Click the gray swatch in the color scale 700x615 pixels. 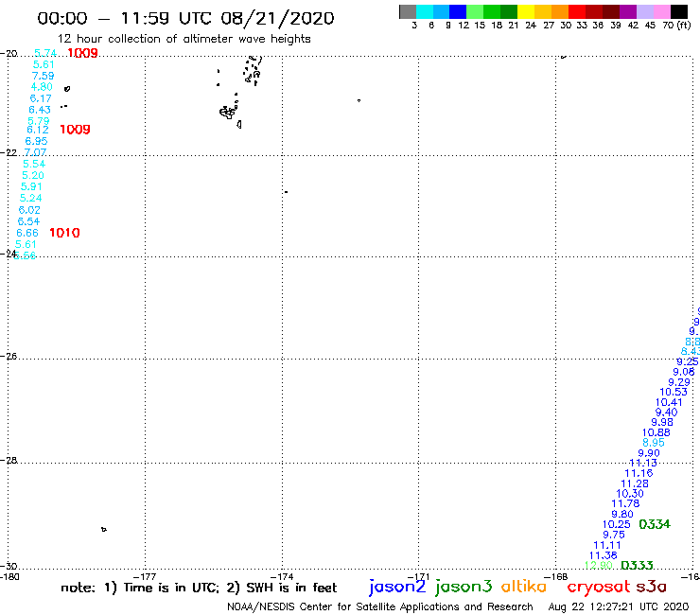tap(408, 11)
